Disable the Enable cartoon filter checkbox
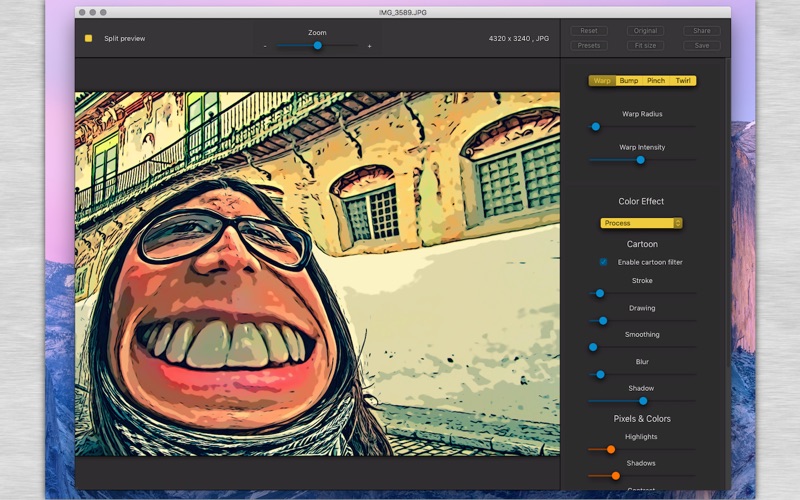The image size is (800, 500). [x=603, y=262]
